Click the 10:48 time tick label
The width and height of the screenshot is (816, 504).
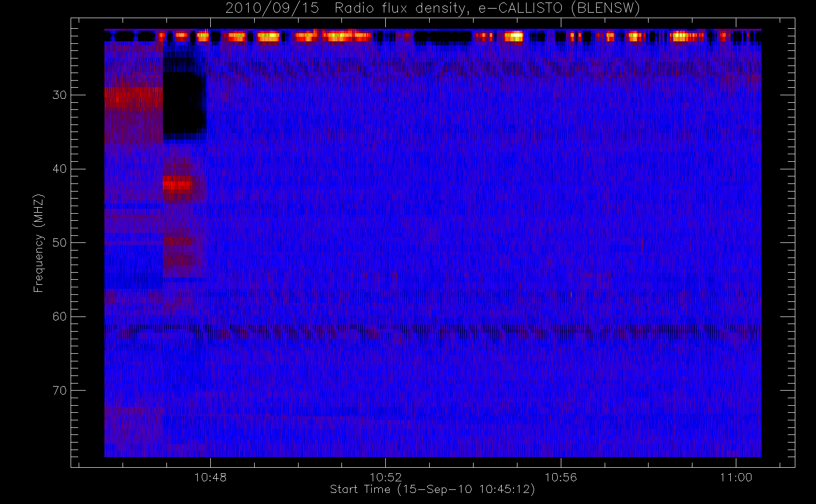point(210,477)
